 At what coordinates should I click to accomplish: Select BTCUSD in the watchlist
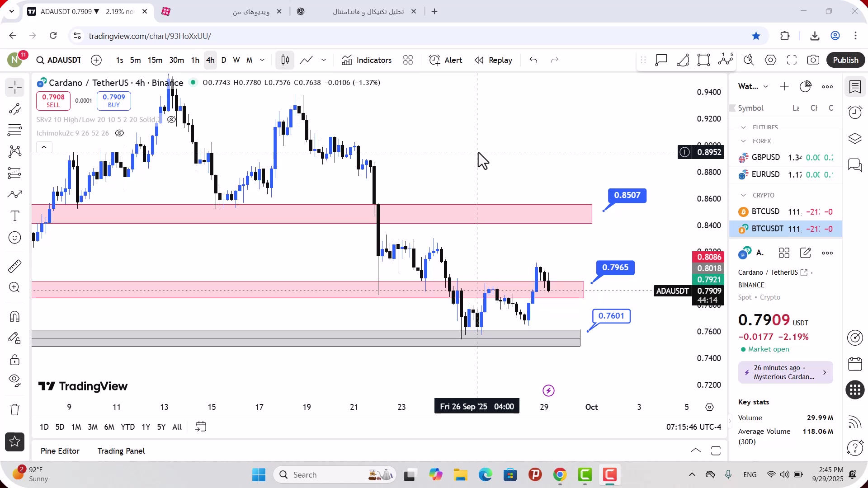point(786,211)
